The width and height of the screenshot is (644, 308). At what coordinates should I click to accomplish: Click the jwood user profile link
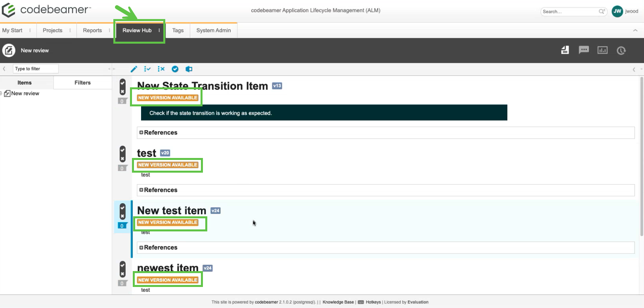pyautogui.click(x=631, y=11)
